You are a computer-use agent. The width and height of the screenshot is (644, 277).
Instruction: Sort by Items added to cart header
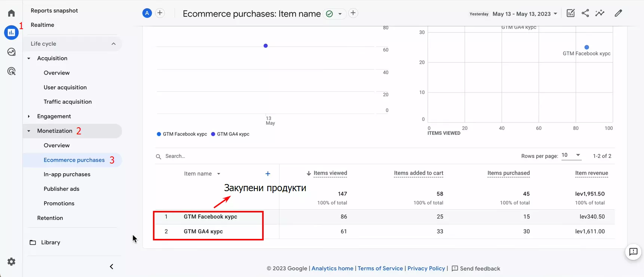click(418, 173)
